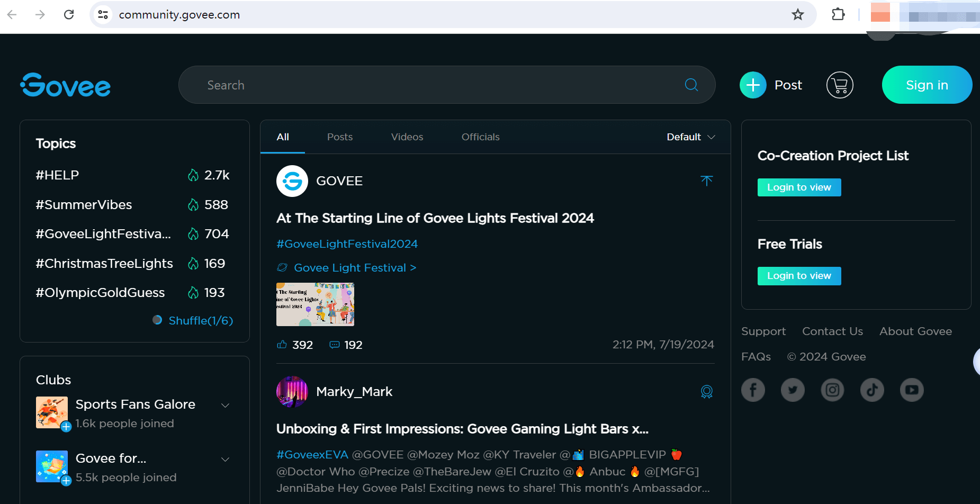
Task: Click the plus Post icon
Action: coord(753,85)
